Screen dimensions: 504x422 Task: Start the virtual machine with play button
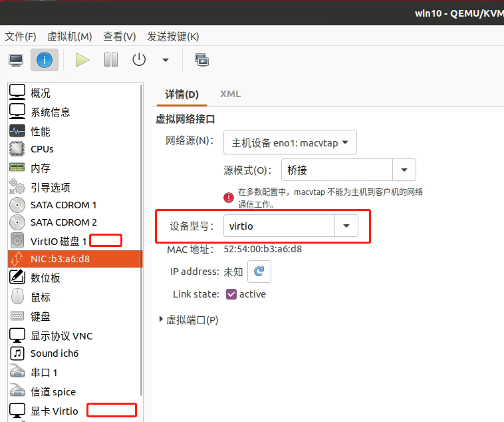[x=82, y=60]
